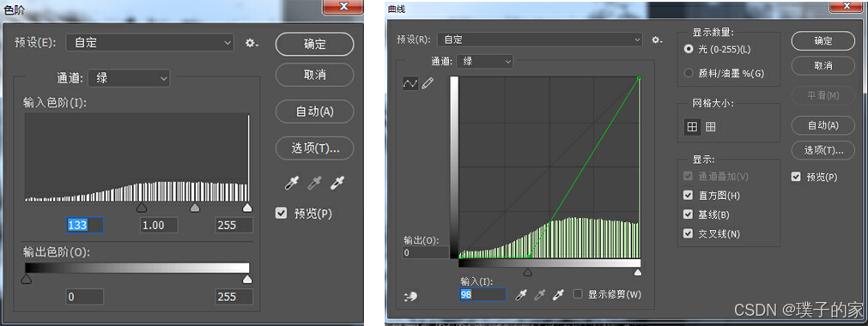Click the Curves 输出(O) field showing 0
868x326 pixels.
click(426, 252)
